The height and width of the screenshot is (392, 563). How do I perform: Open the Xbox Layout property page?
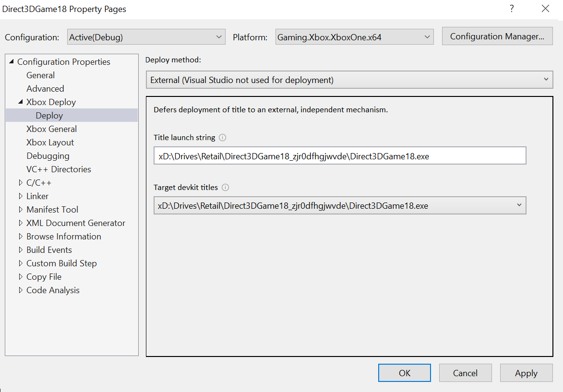coord(50,143)
